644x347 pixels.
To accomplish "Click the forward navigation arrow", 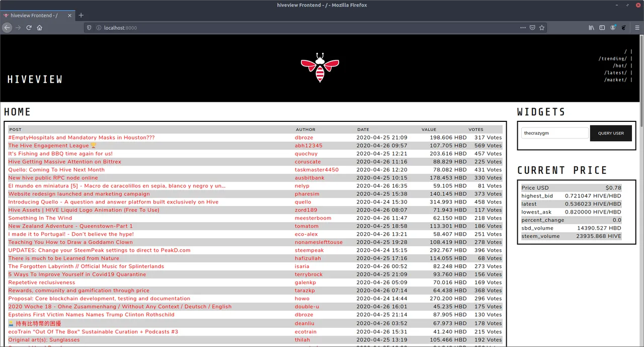I will point(18,28).
